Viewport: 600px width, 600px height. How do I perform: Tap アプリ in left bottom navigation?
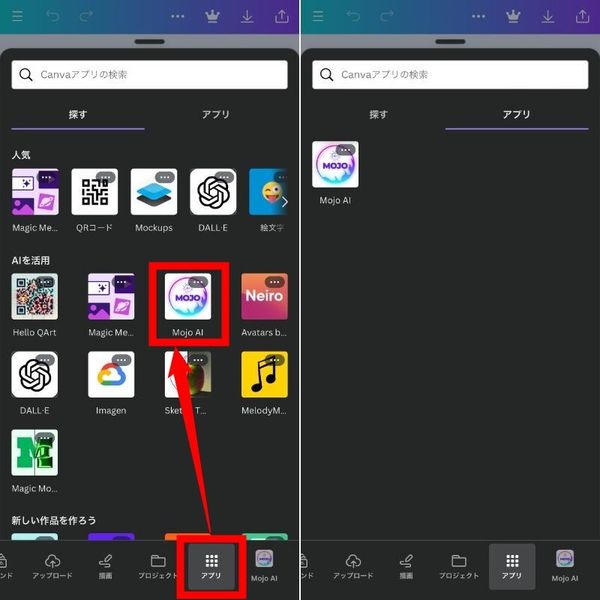pos(211,566)
